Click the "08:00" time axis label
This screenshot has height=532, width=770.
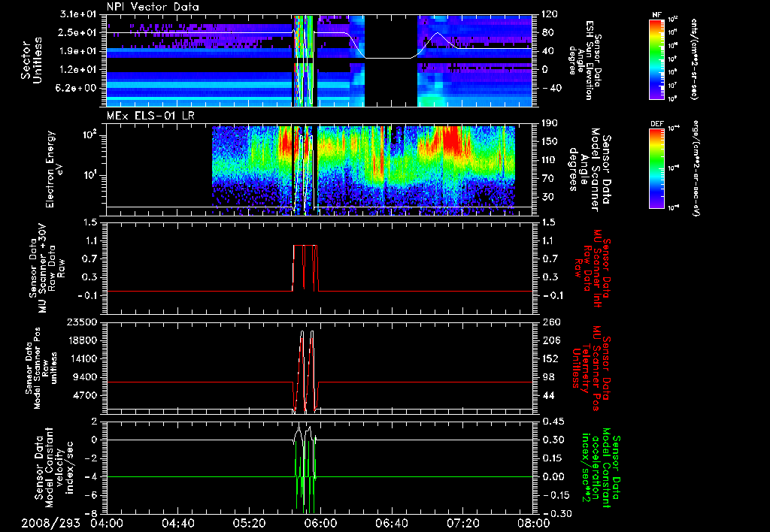(x=534, y=523)
